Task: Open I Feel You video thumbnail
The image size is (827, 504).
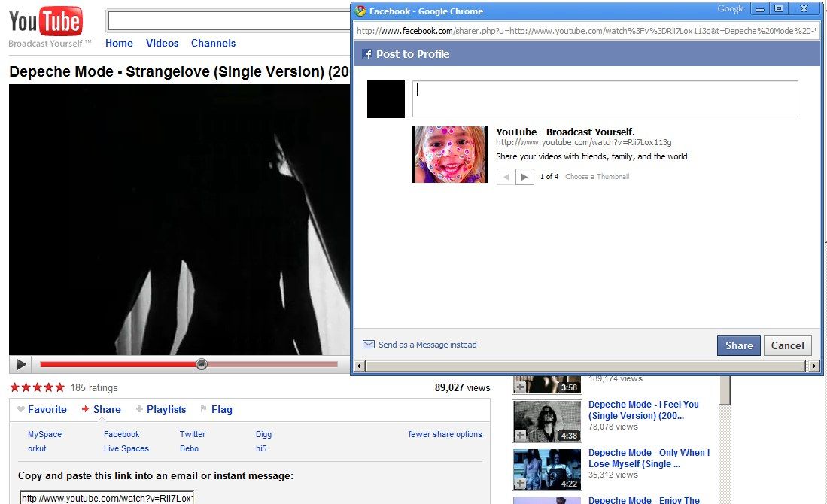Action: tap(547, 421)
